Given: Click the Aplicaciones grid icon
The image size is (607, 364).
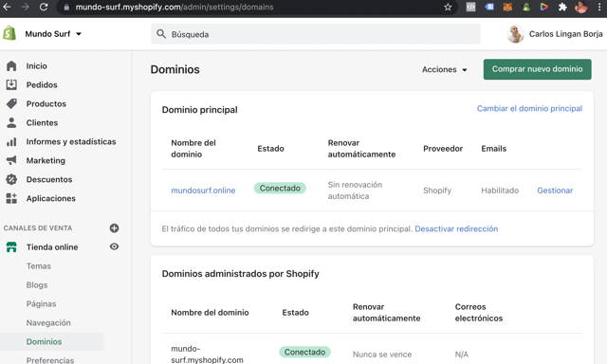Looking at the screenshot, I should tap(11, 198).
